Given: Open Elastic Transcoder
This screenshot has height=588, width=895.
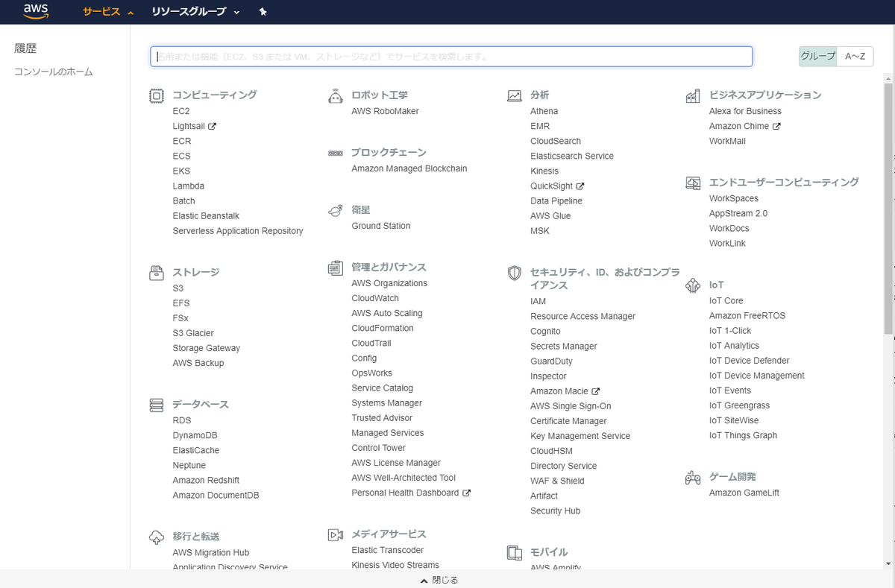Looking at the screenshot, I should pos(387,550).
